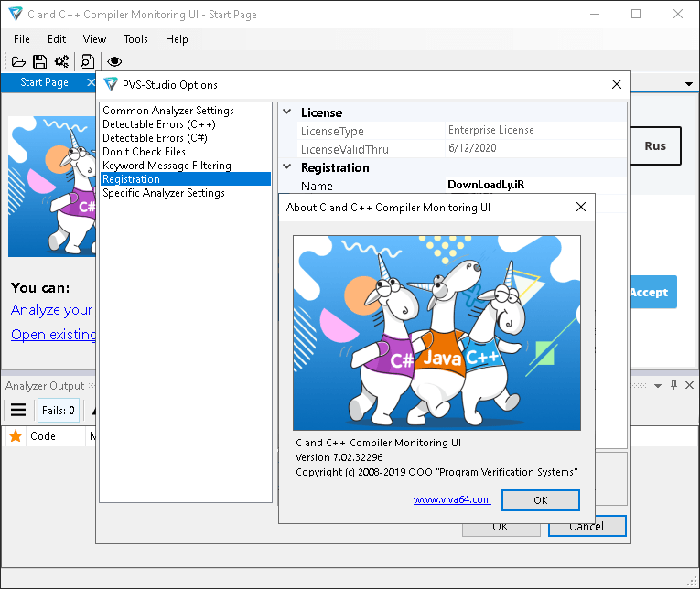Switch to the Start Page tab
The width and height of the screenshot is (700, 589).
(x=44, y=82)
